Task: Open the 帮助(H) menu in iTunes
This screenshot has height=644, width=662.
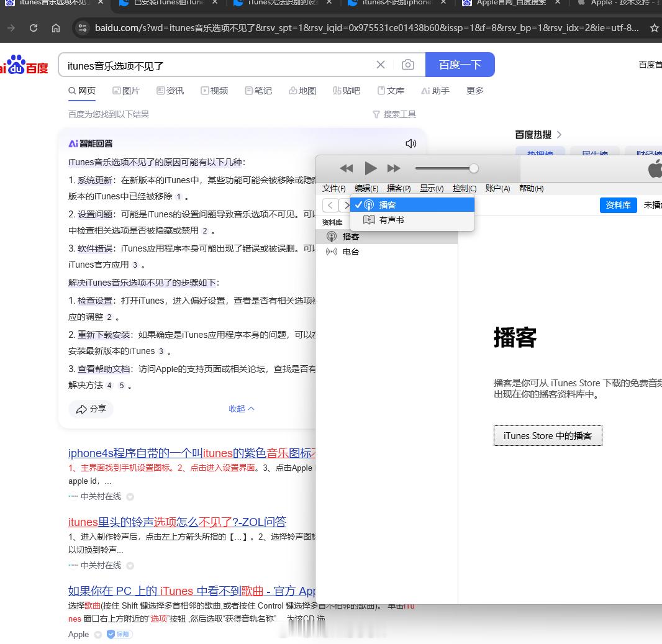Action: click(531, 188)
